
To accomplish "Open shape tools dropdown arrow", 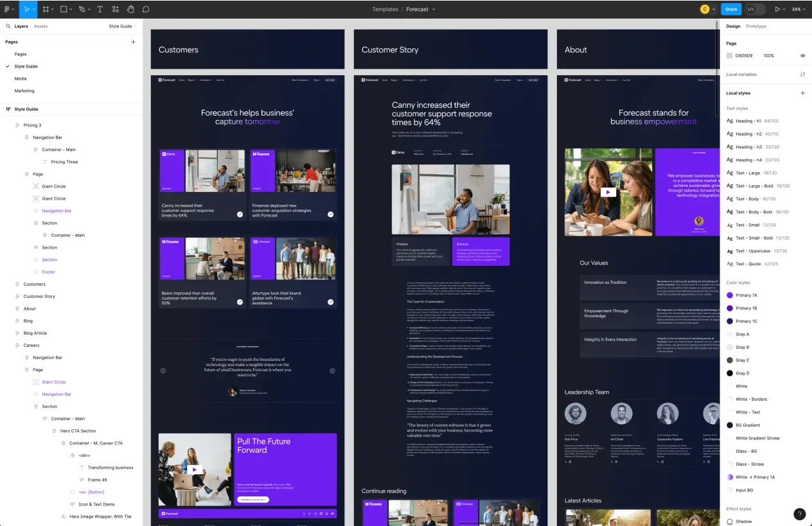I will (71, 9).
